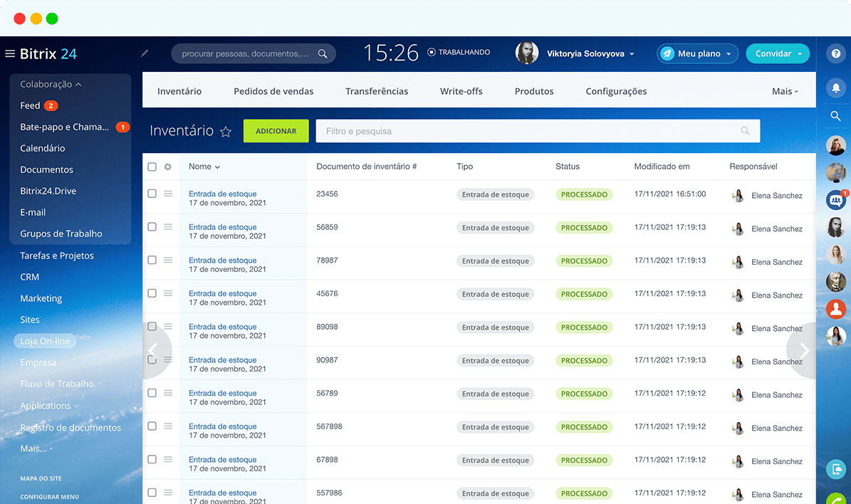Click the hamburger menu icon beside Bitrix 24

click(10, 54)
